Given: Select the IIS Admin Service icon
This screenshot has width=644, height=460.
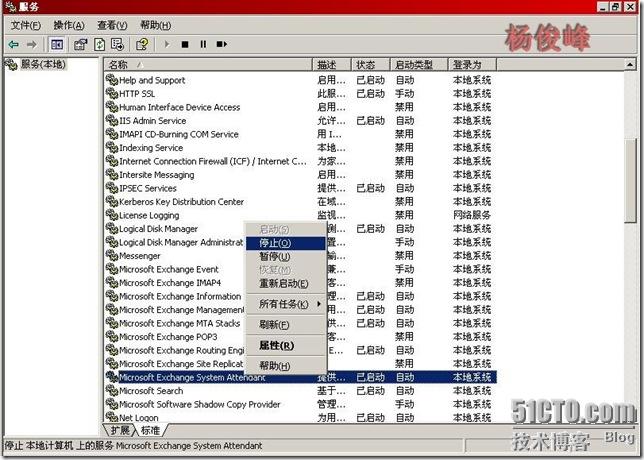Looking at the screenshot, I should [112, 120].
